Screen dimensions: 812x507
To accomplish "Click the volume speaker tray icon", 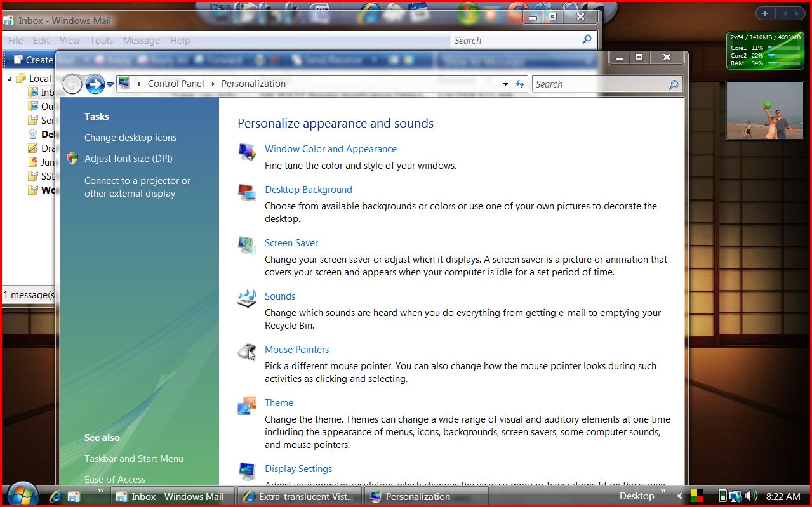I will coord(751,496).
